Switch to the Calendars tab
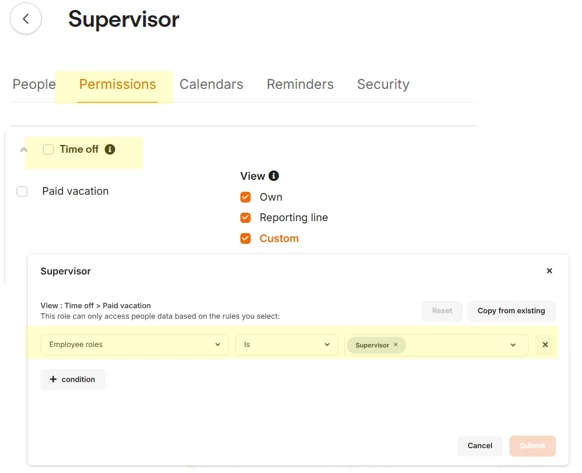Screen dimensions: 582x473 tap(211, 84)
